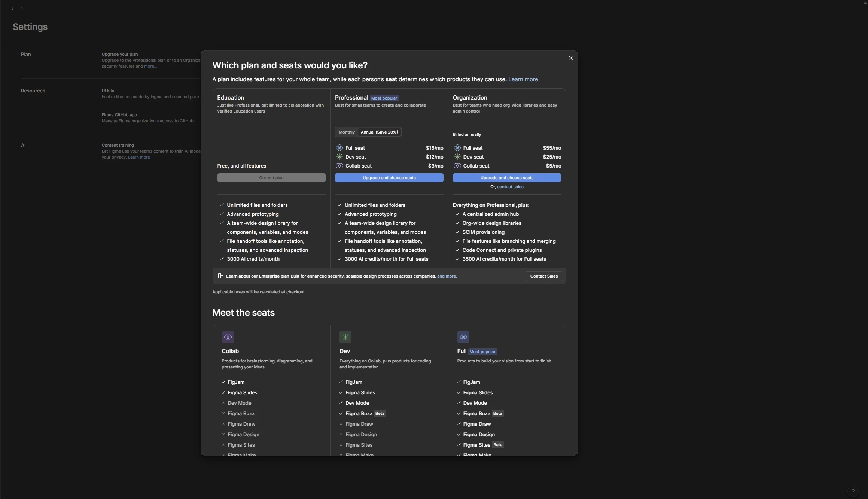Click the contact sales link under Organization
The image size is (868, 499).
tap(510, 187)
